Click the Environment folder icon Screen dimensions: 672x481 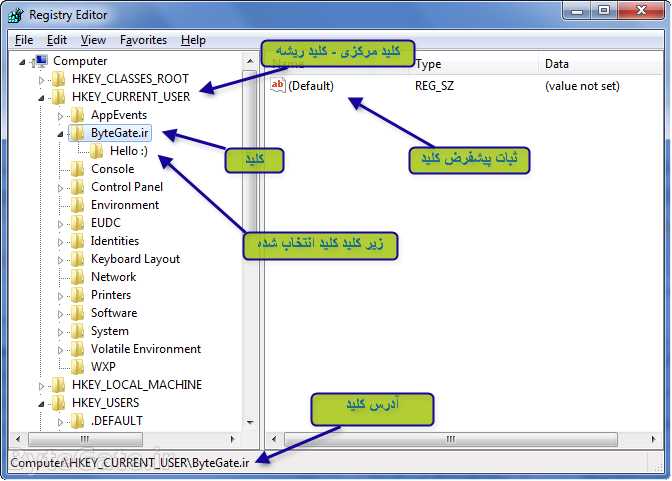click(x=77, y=205)
